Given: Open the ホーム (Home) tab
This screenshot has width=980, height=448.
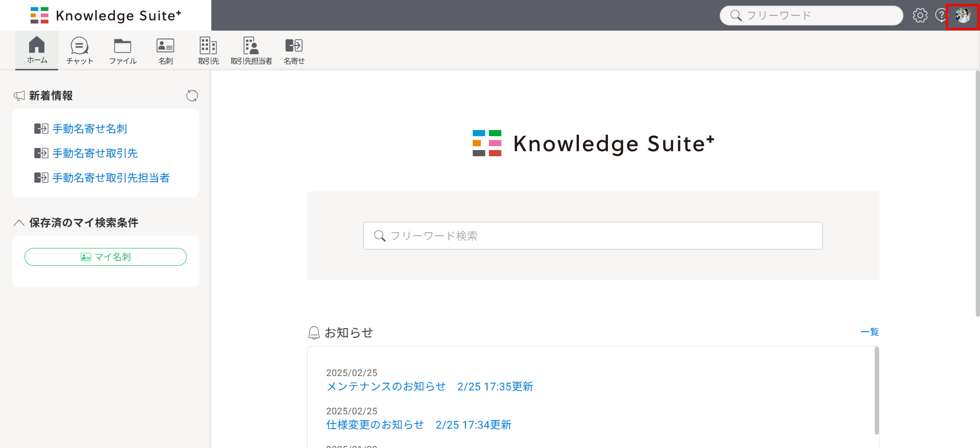Looking at the screenshot, I should (x=37, y=50).
